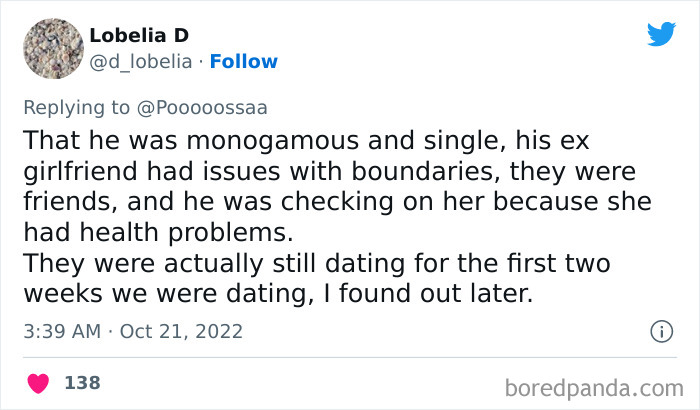Open the tweet info circle icon
The image size is (700, 410).
tap(660, 330)
